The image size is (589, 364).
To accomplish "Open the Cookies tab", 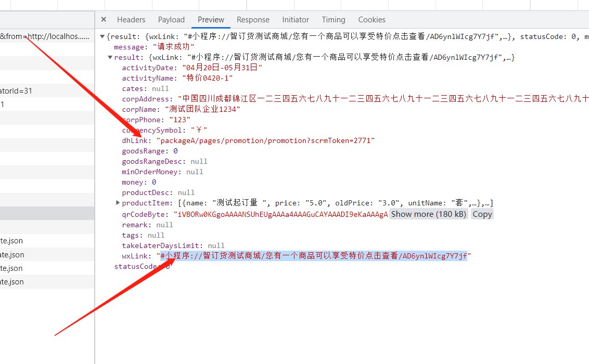I will (372, 20).
